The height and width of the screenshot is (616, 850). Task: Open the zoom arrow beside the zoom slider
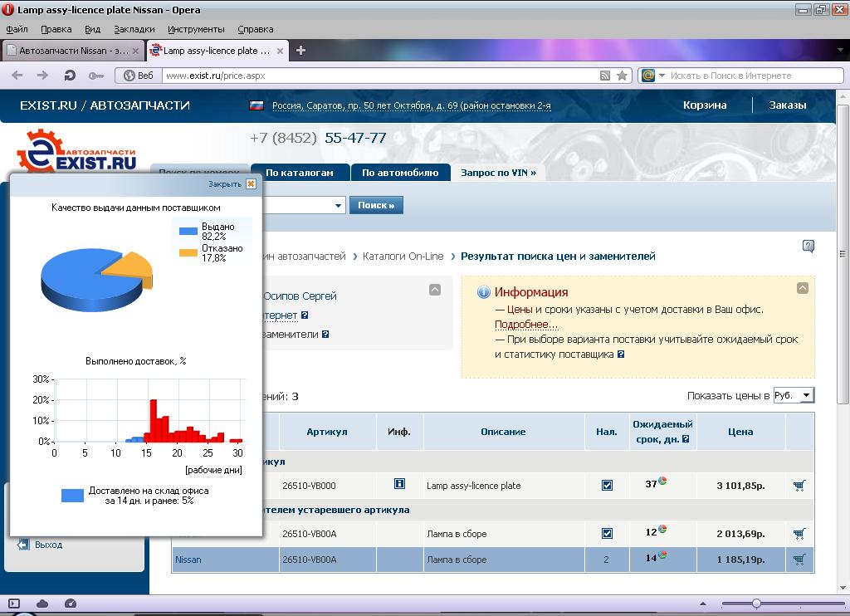(703, 604)
